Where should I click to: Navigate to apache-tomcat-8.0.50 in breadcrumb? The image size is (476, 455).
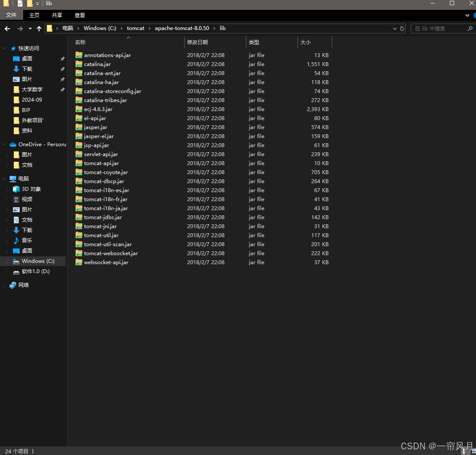(x=182, y=28)
